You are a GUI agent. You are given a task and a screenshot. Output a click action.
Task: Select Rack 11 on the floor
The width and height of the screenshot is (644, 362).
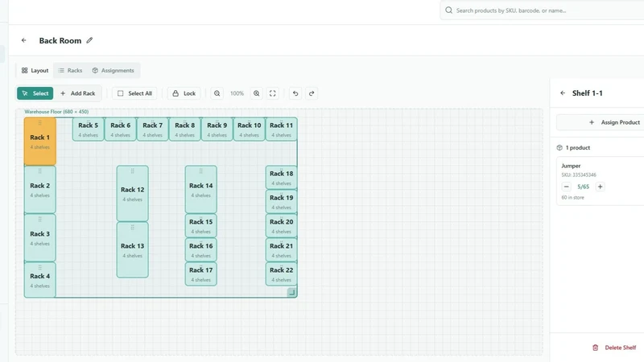tap(281, 130)
